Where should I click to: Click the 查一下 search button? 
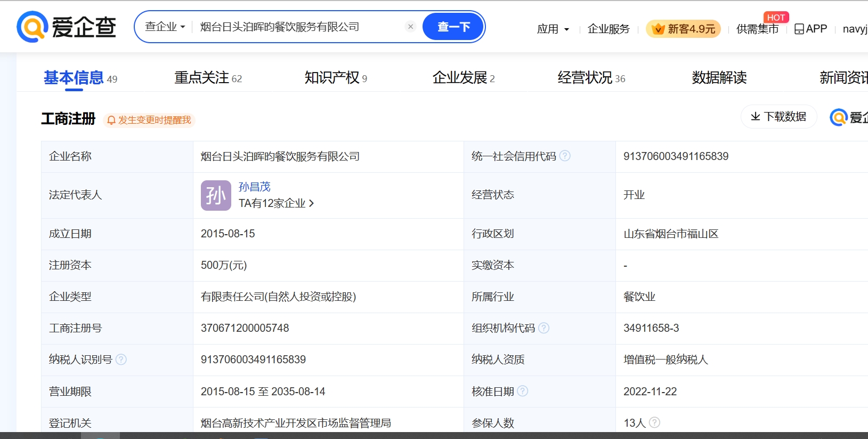[x=453, y=27]
